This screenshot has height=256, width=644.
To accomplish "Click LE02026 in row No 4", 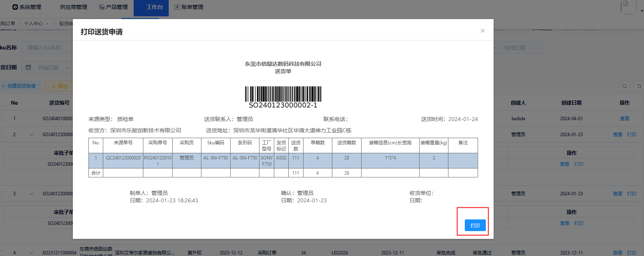I will point(340,253).
